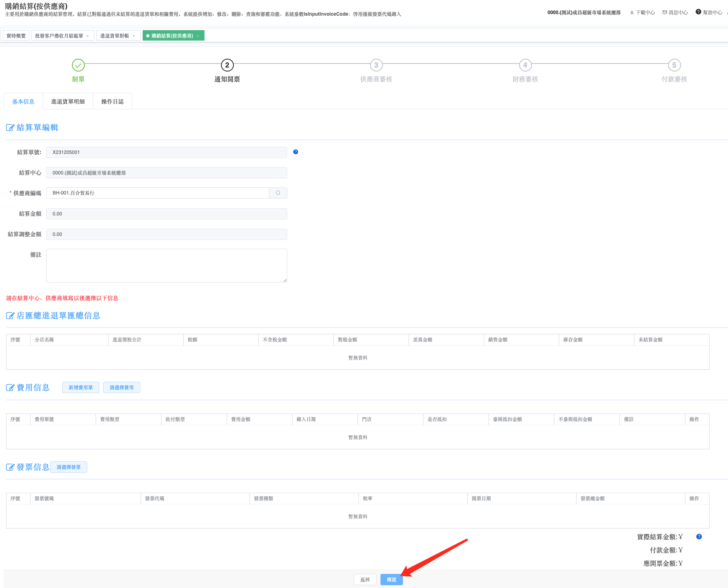Click the green checkmark 制單 step
728x588 pixels.
(78, 65)
